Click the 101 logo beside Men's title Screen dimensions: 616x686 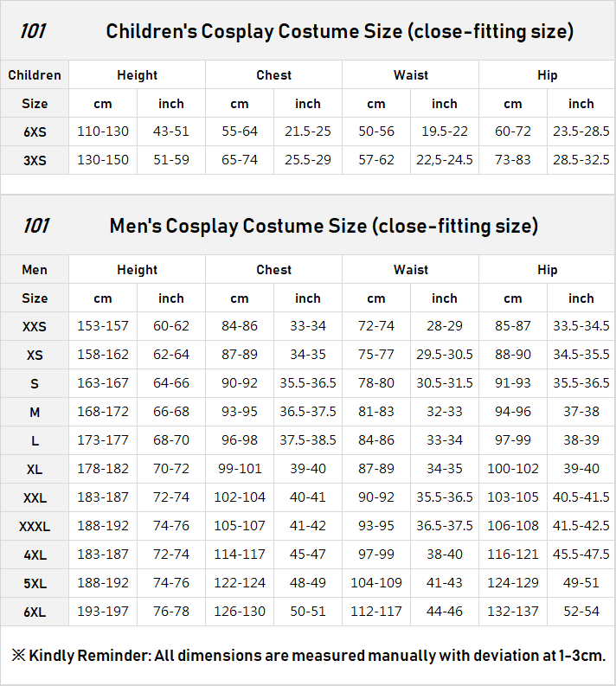35,227
